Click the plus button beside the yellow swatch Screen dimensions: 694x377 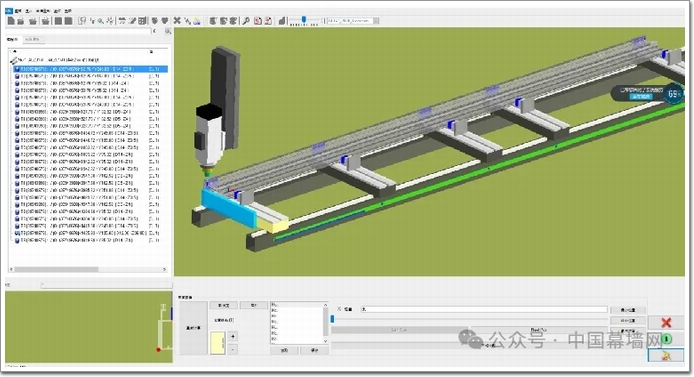point(233,336)
